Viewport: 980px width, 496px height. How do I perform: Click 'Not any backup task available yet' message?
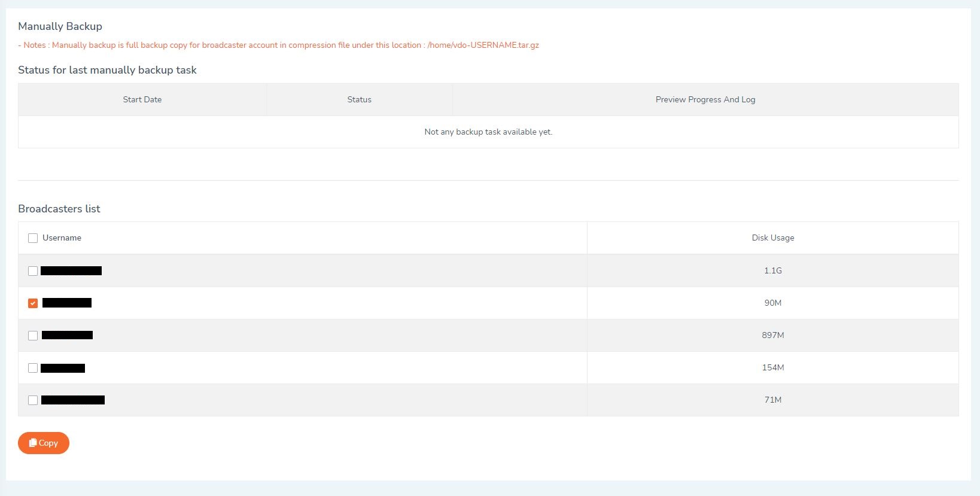tap(488, 132)
